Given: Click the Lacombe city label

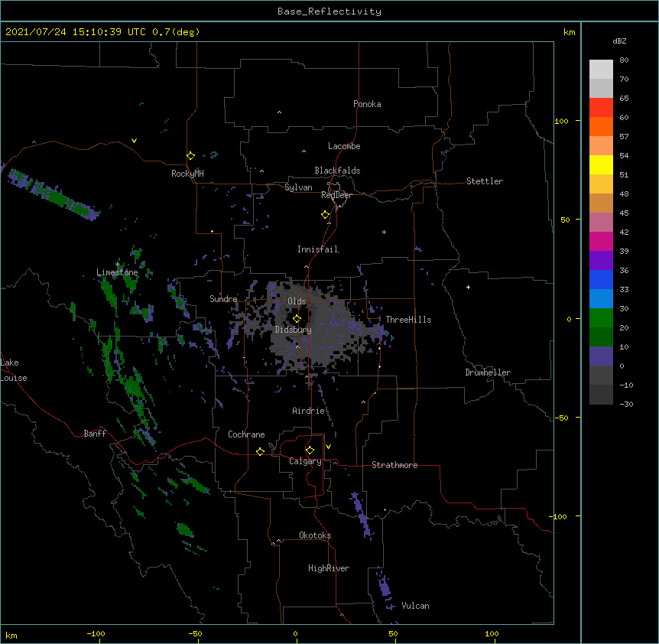Looking at the screenshot, I should [344, 146].
